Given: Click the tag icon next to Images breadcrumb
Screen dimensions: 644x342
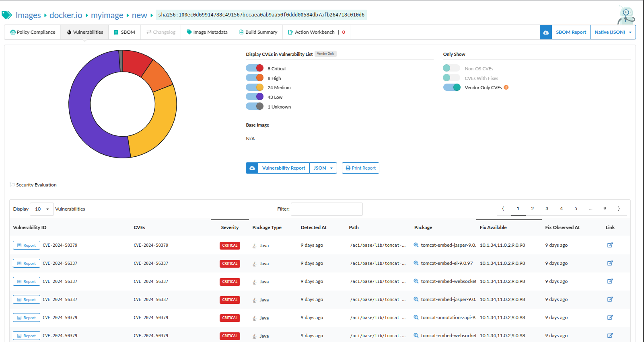Looking at the screenshot, I should pyautogui.click(x=7, y=15).
